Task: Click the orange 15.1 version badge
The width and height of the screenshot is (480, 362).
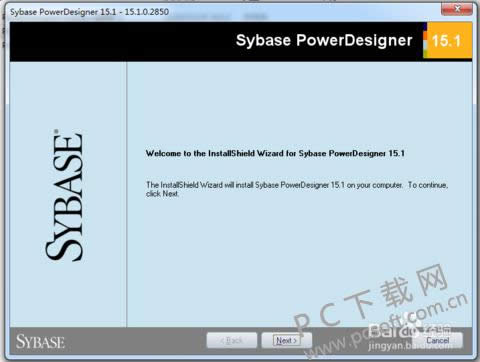Action: [447, 41]
